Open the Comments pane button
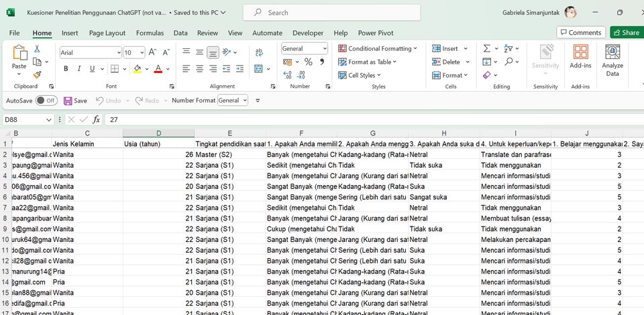This screenshot has height=315, width=644. [581, 32]
